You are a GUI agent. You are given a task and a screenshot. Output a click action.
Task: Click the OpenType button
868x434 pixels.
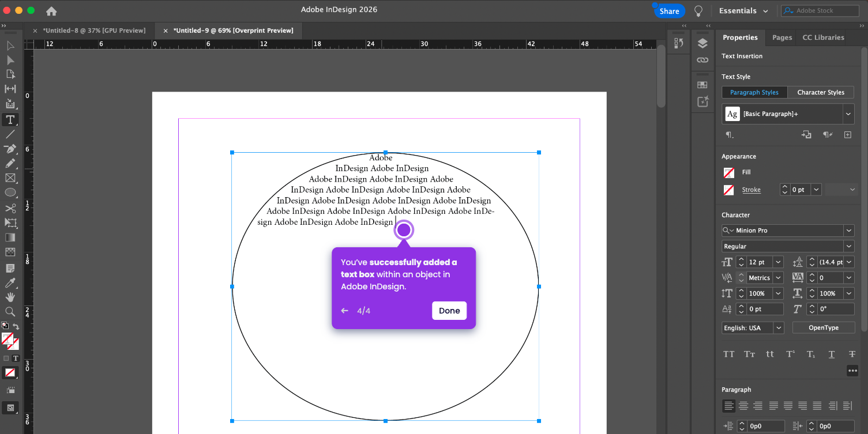click(823, 328)
